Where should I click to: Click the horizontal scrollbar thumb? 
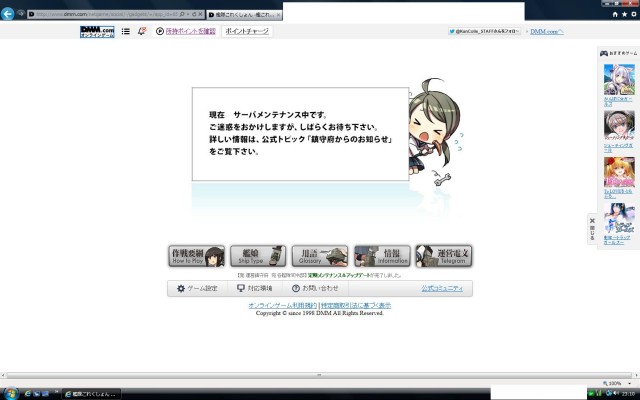[x=319, y=375]
